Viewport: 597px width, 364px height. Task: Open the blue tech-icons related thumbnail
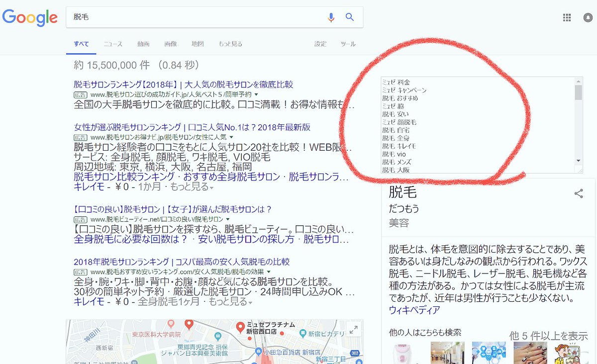tap(489, 353)
